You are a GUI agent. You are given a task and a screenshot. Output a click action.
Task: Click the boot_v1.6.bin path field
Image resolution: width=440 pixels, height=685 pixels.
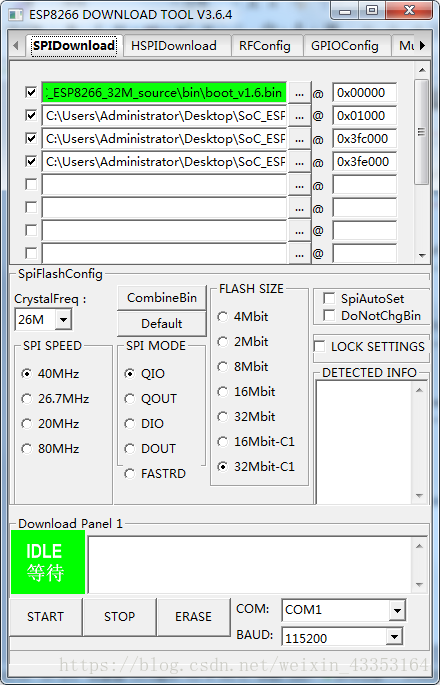pos(164,93)
